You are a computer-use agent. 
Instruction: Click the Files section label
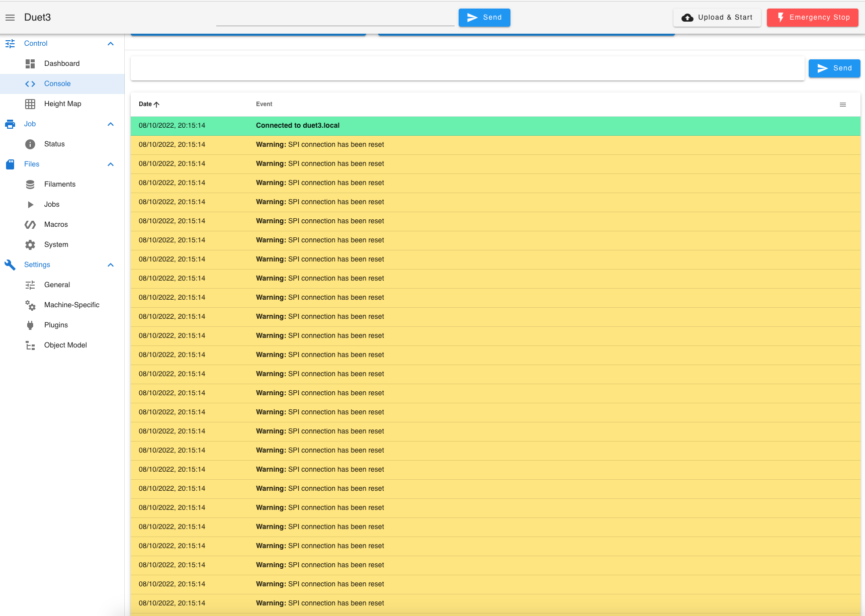click(32, 164)
